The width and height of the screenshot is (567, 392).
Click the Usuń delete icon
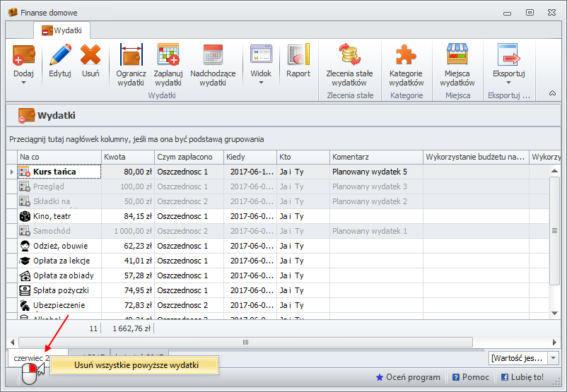coord(90,55)
